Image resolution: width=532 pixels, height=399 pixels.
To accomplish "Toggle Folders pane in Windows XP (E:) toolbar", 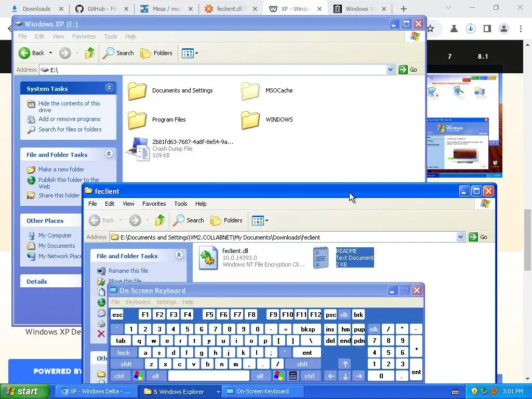I will click(156, 53).
